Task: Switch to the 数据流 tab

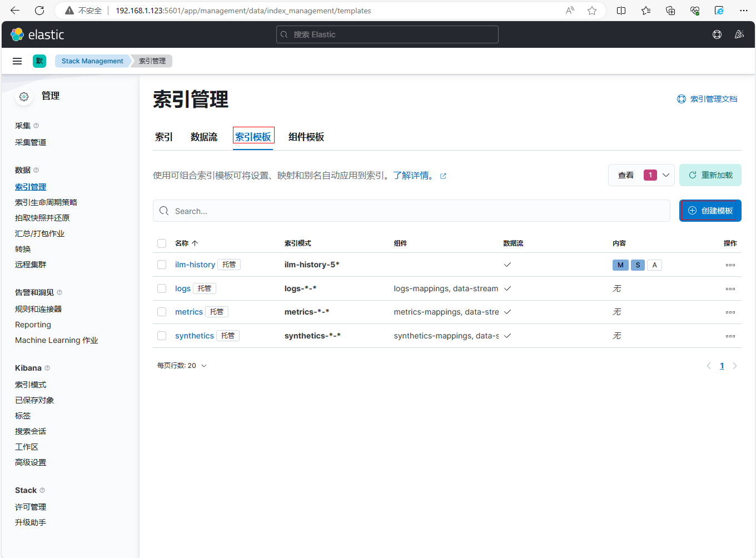Action: click(203, 137)
